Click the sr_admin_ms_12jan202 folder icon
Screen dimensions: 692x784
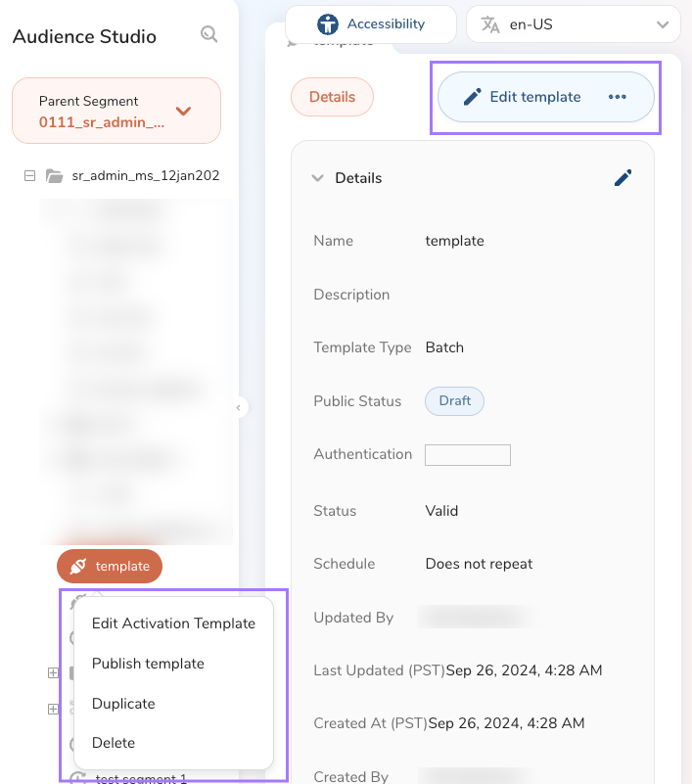pyautogui.click(x=55, y=176)
